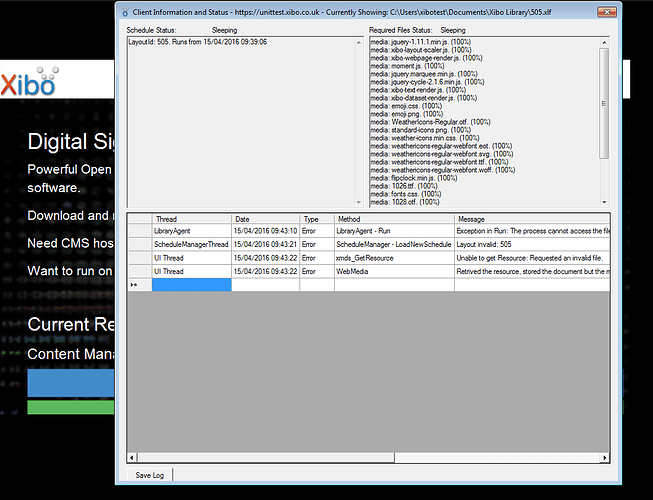Click the Xibo window icon in title bar
Image resolution: width=653 pixels, height=500 pixels.
click(x=125, y=12)
